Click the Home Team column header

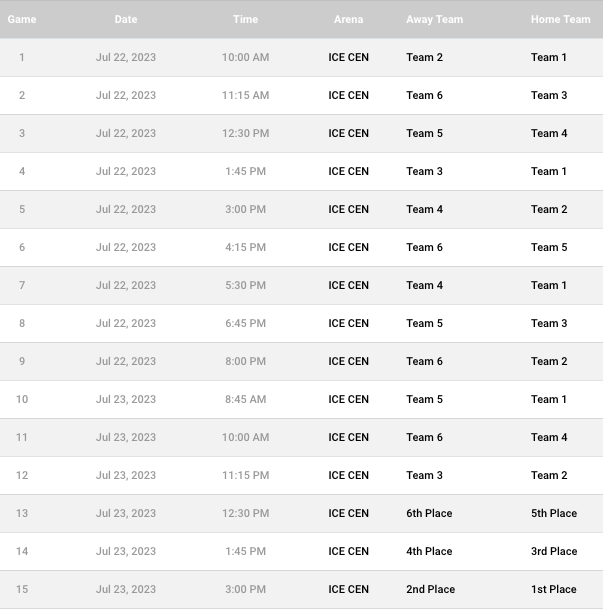point(561,19)
